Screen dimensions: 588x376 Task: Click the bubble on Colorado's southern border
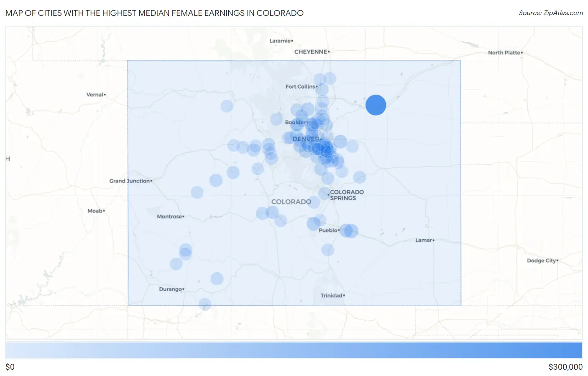205,304
